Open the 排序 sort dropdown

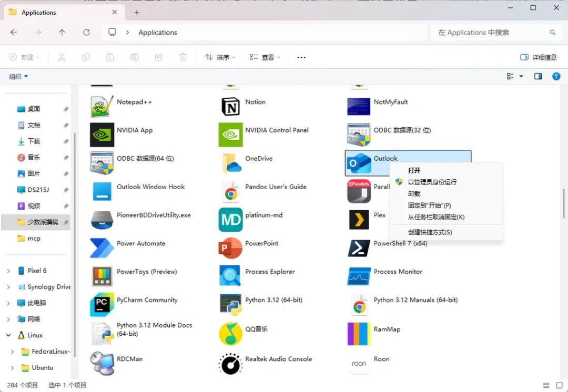point(220,57)
